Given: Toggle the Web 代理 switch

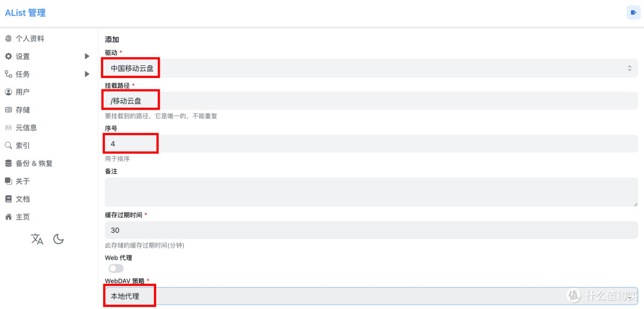Looking at the screenshot, I should (116, 269).
